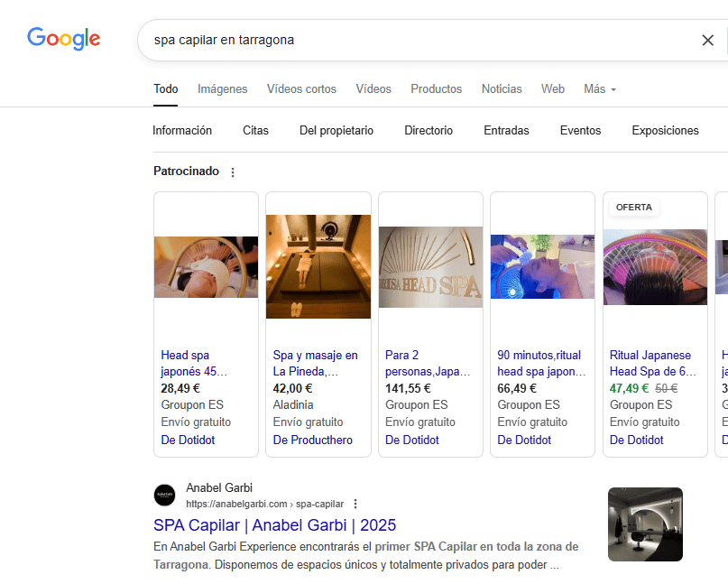Switch to the Imágenes tab
Image resolution: width=728 pixels, height=584 pixels.
tap(222, 89)
